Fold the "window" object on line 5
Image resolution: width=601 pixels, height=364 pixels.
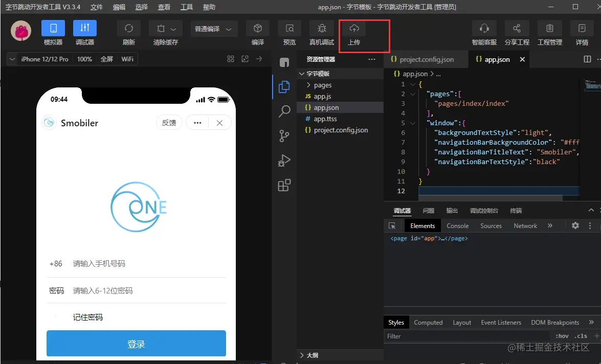[413, 123]
